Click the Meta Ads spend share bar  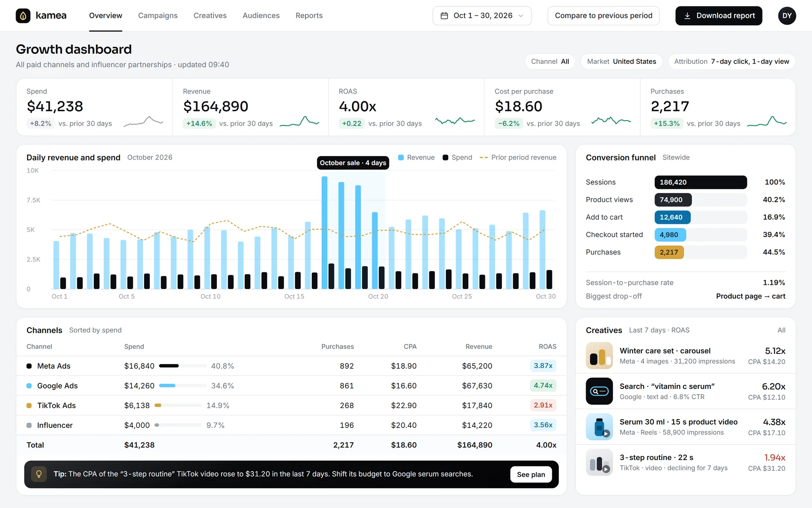182,366
